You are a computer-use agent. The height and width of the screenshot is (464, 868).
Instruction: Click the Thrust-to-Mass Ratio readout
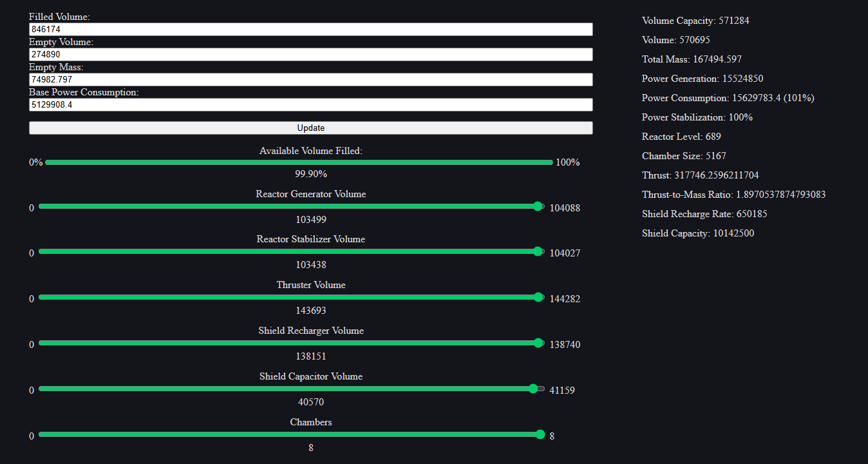point(733,195)
